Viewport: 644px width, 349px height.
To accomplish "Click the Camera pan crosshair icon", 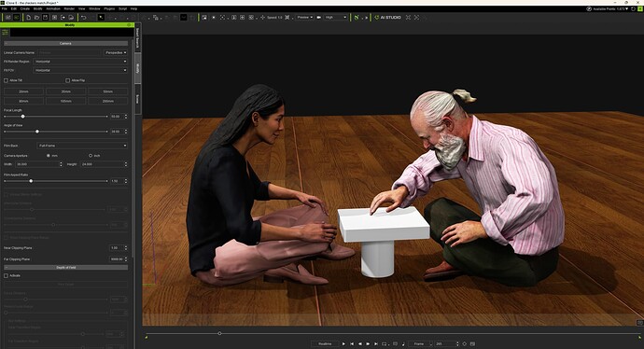I will click(262, 17).
